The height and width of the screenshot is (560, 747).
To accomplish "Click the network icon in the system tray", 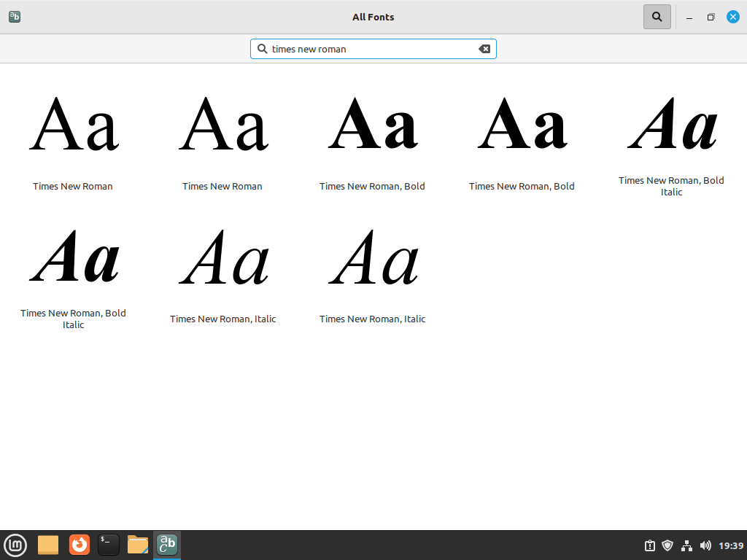I will click(x=686, y=545).
